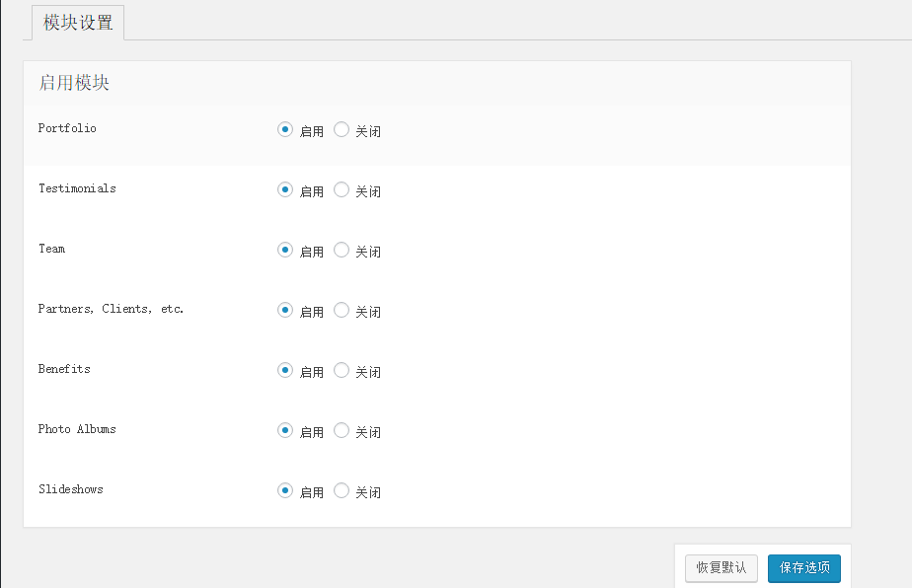Screen dimensions: 912x588
Task: Choose 启用 radio for Team
Action: click(x=285, y=250)
